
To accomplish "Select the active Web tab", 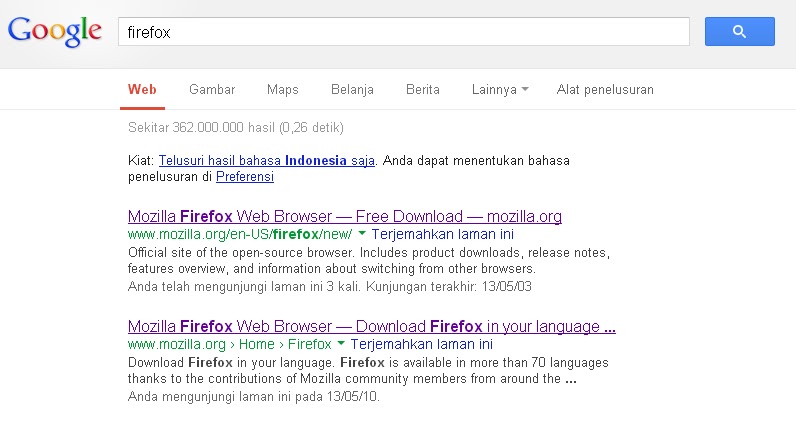I will [142, 89].
